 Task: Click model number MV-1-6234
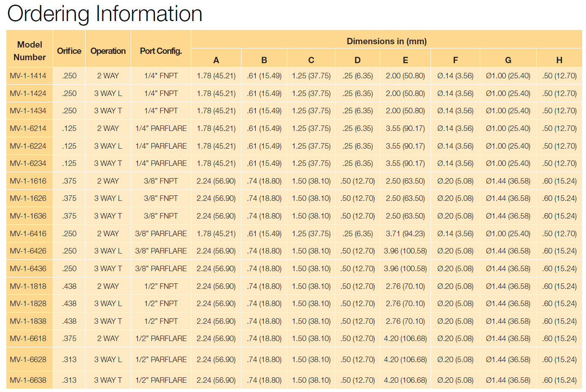tap(28, 163)
